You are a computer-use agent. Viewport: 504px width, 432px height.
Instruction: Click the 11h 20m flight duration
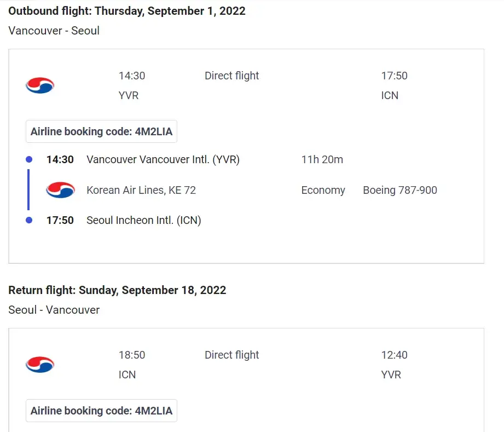tap(322, 160)
